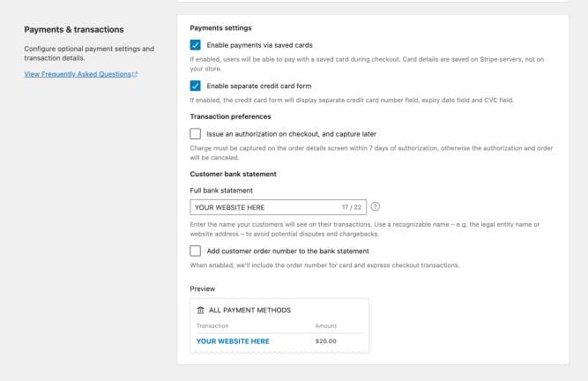
Task: Open View Frequently Asked Questions link
Action: click(78, 74)
